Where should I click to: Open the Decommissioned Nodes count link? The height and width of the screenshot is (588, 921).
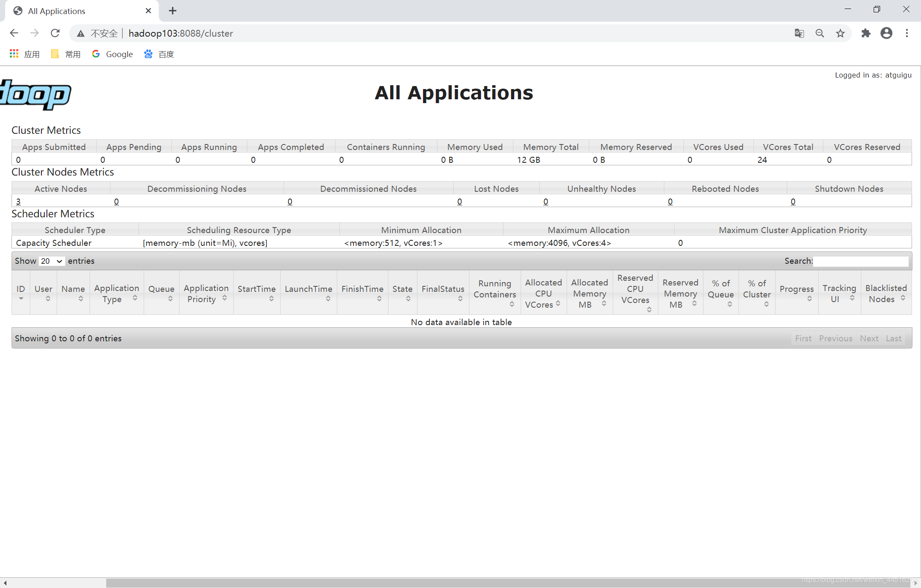pyautogui.click(x=290, y=202)
